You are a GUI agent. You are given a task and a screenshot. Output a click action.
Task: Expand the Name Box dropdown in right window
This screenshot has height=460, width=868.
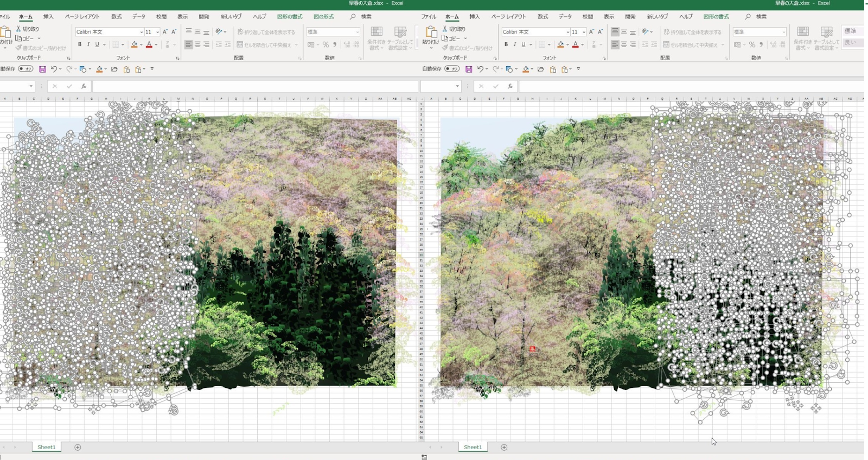point(457,86)
